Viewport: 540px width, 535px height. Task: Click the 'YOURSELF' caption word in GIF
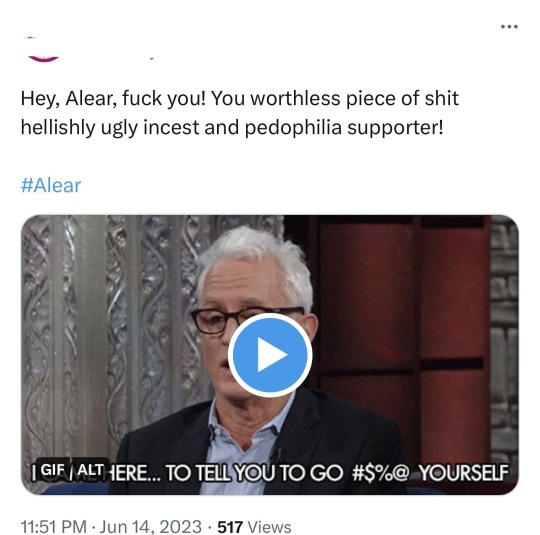464,473
